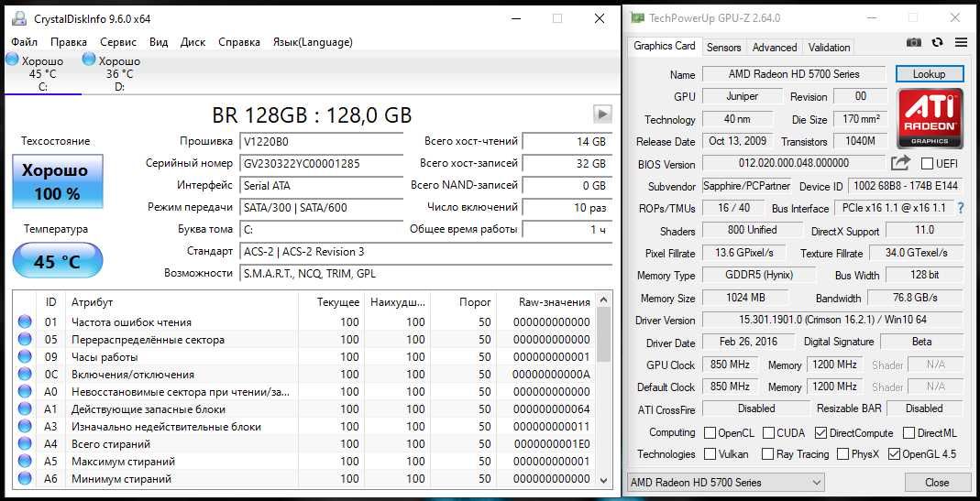
Task: Click the Текущее column header
Action: pyautogui.click(x=331, y=301)
